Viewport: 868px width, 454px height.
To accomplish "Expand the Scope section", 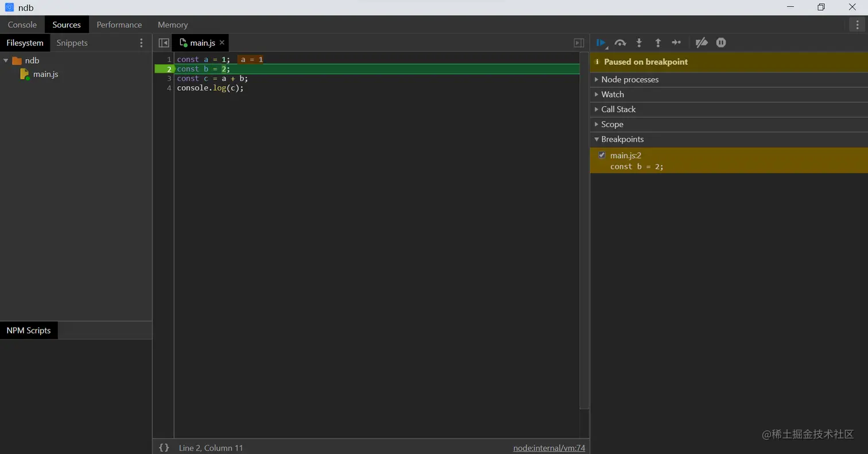I will 729,125.
